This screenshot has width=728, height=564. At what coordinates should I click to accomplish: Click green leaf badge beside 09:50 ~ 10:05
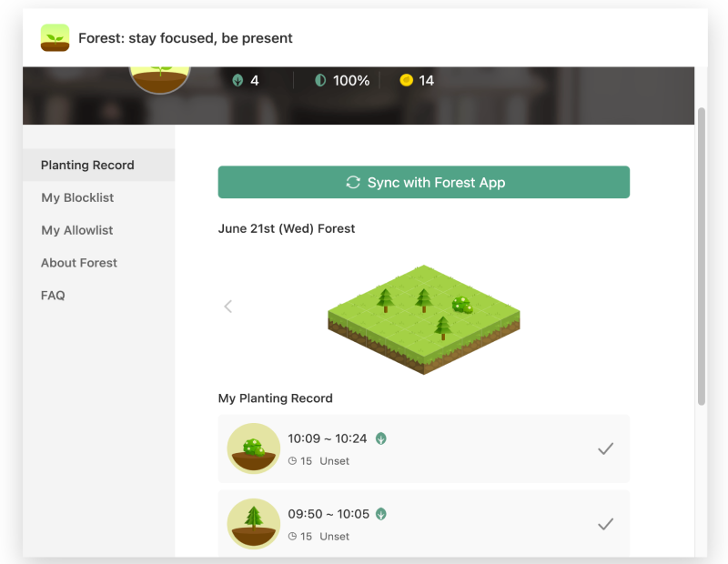381,514
